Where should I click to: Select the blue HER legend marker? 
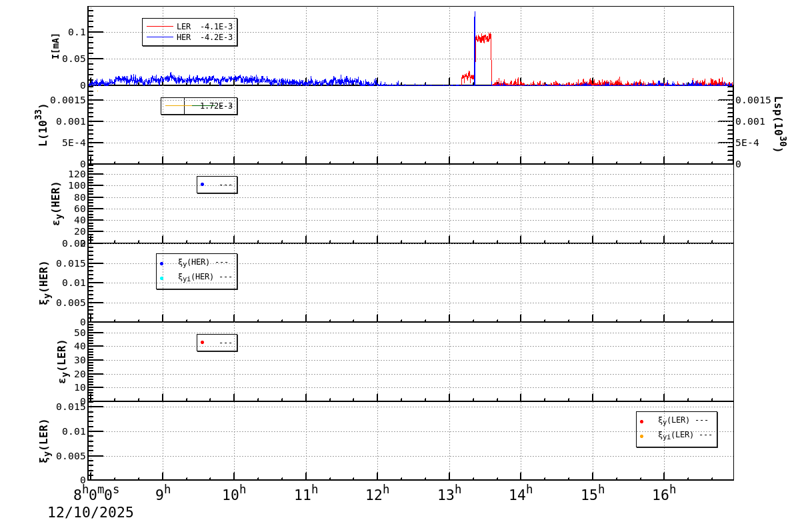click(160, 37)
